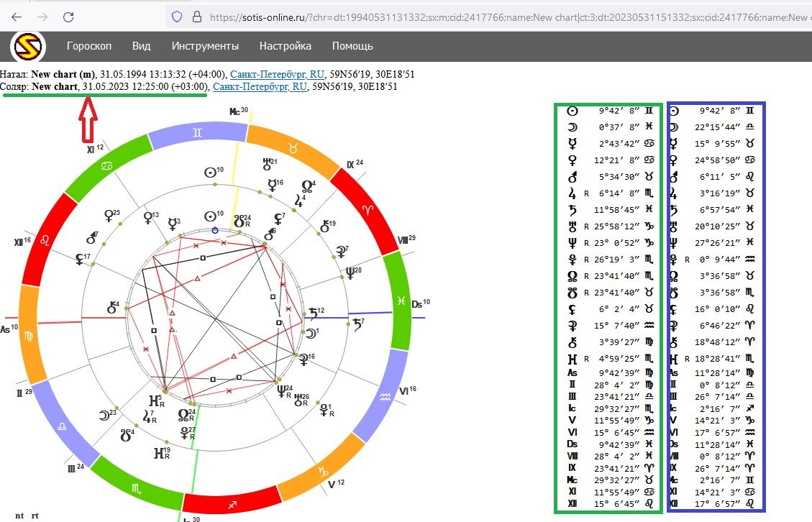
Task: Click the Sagittarius sign at the chart bottom
Action: [233, 505]
